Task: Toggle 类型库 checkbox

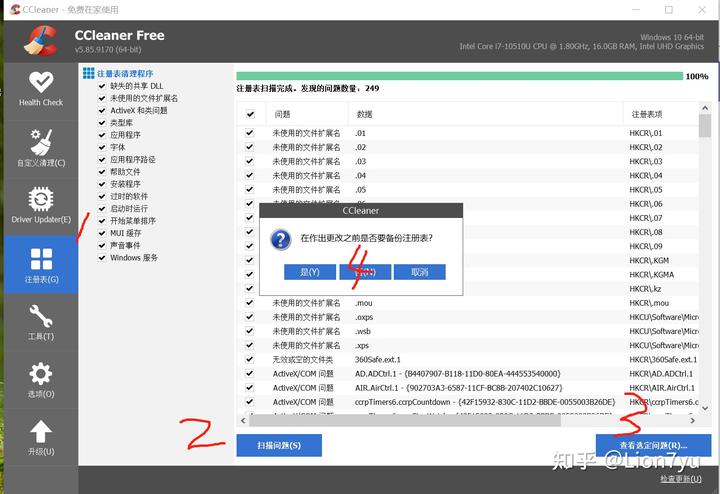Action: point(102,123)
